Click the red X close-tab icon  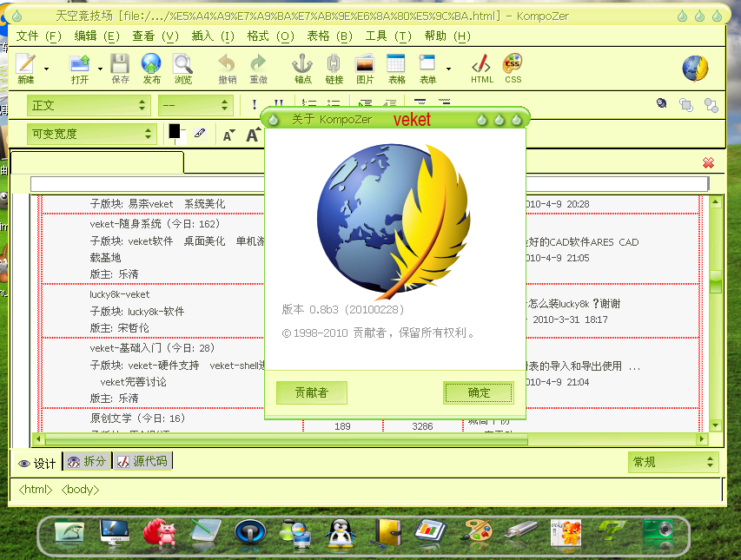[708, 163]
